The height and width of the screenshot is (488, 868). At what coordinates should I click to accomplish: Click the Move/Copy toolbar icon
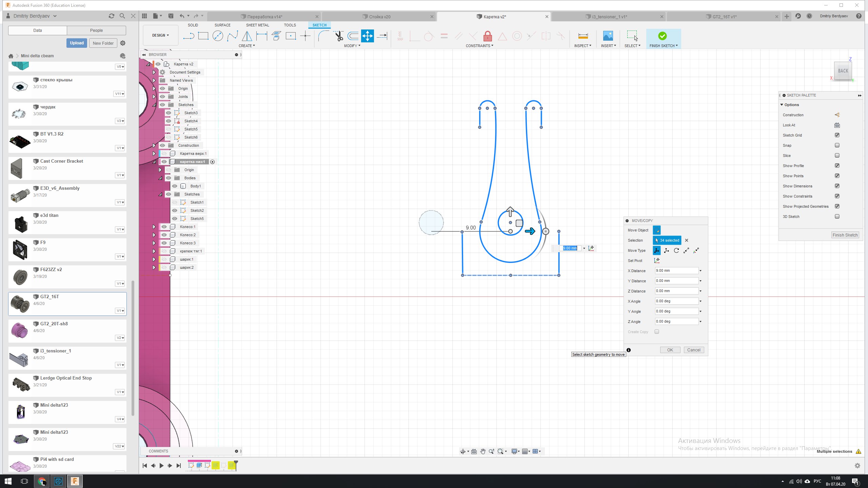[x=367, y=36]
